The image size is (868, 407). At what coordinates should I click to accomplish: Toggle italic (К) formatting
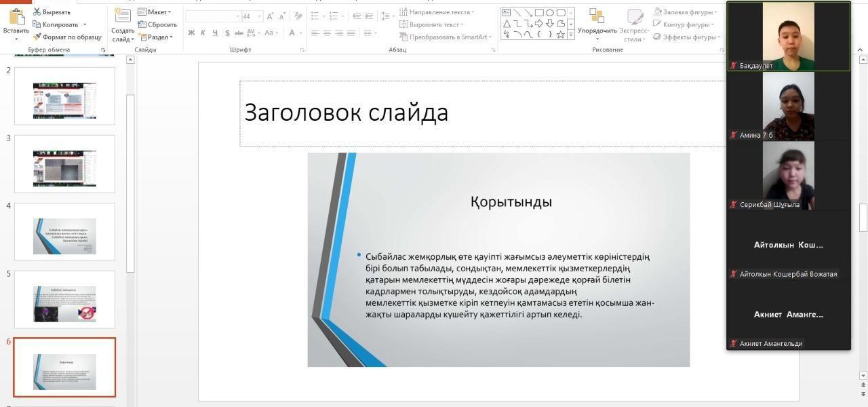coord(203,33)
